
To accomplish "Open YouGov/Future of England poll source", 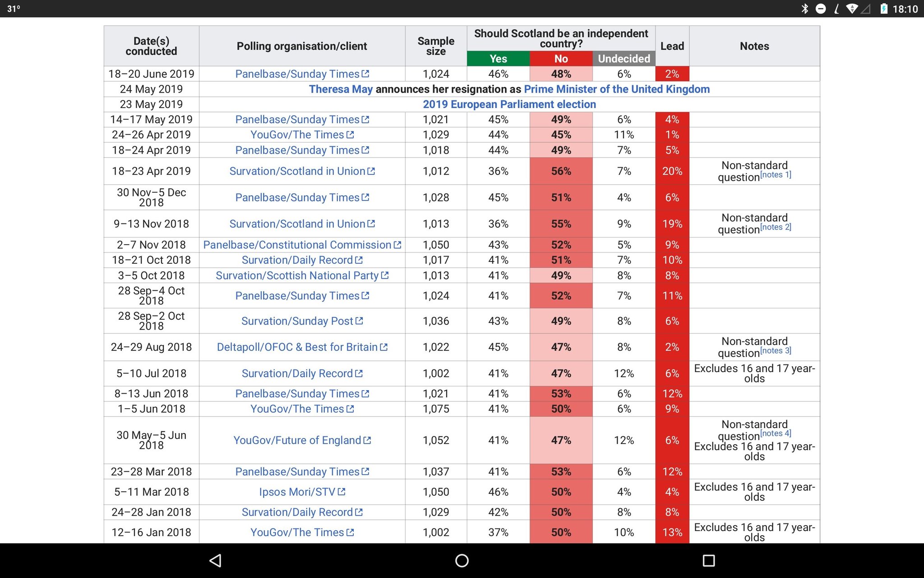I will 297,440.
